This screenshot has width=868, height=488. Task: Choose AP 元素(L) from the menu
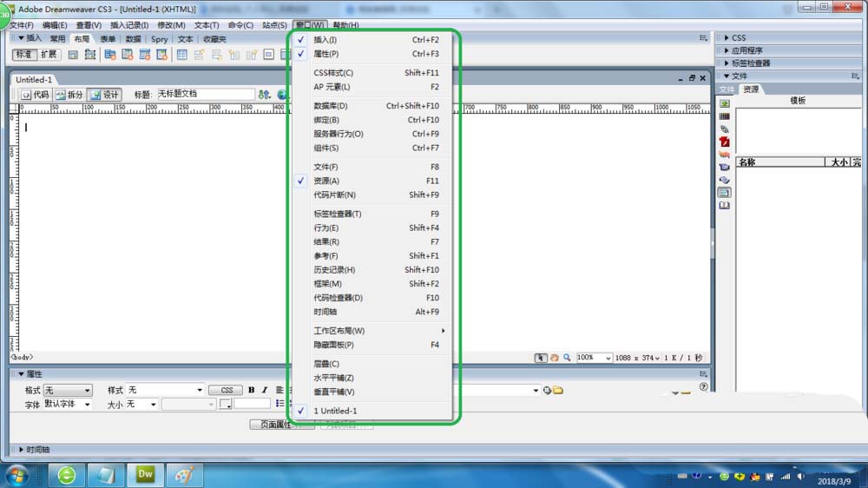coord(372,87)
